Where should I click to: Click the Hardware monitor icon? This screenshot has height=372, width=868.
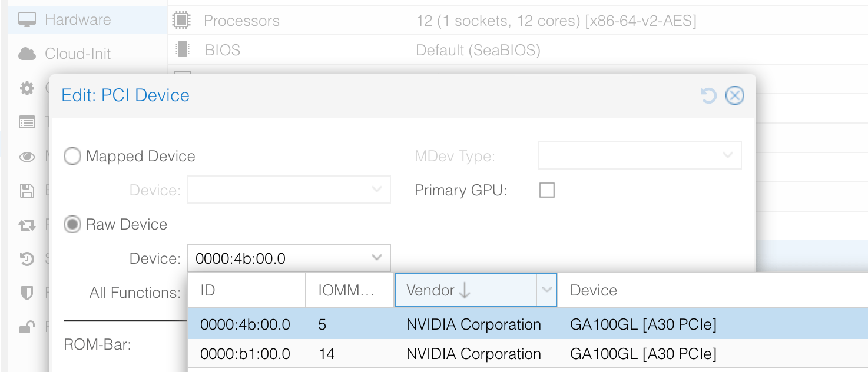pyautogui.click(x=27, y=19)
